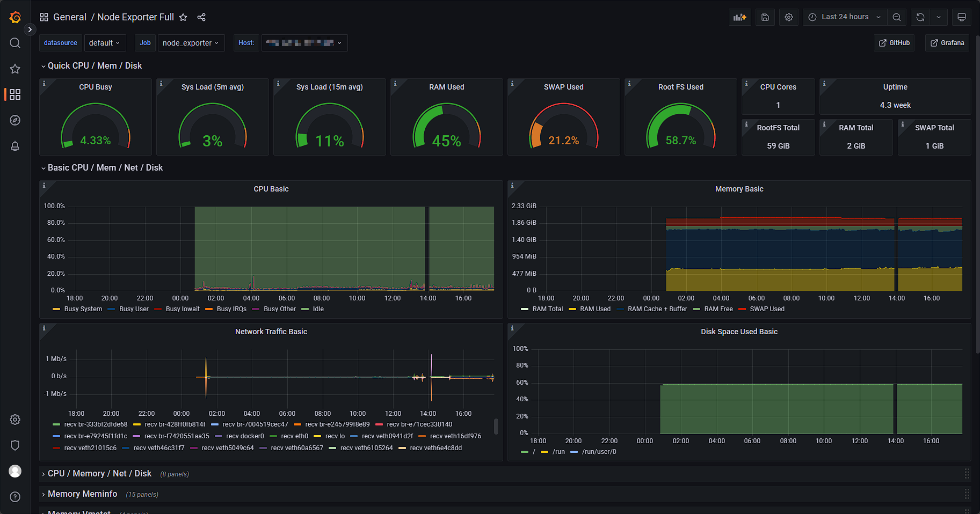980x514 pixels.
Task: Open the Explore compass icon
Action: pos(15,120)
